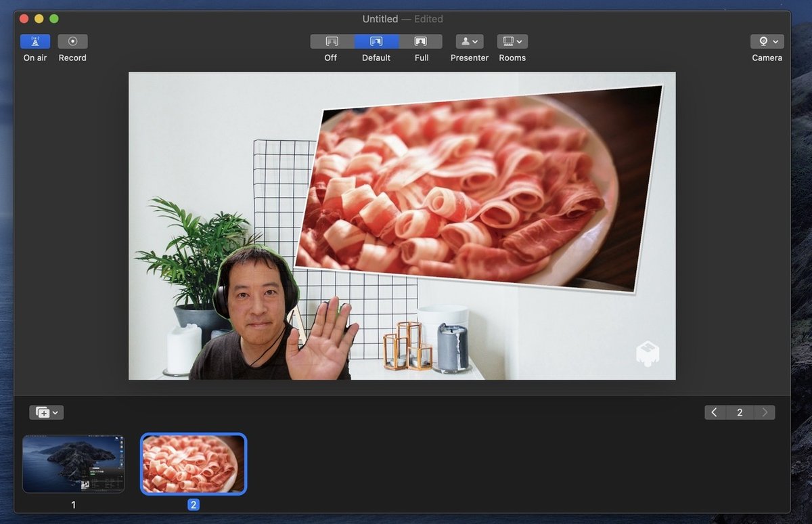
Task: Toggle the On air broadcast button
Action: [x=35, y=41]
